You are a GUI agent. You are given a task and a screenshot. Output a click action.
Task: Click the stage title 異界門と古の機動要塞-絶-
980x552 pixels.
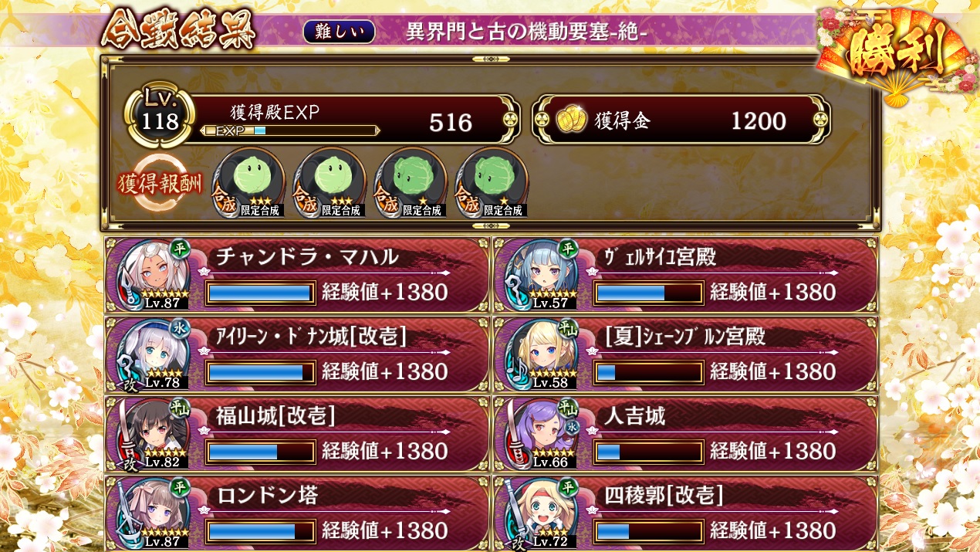[x=526, y=32]
